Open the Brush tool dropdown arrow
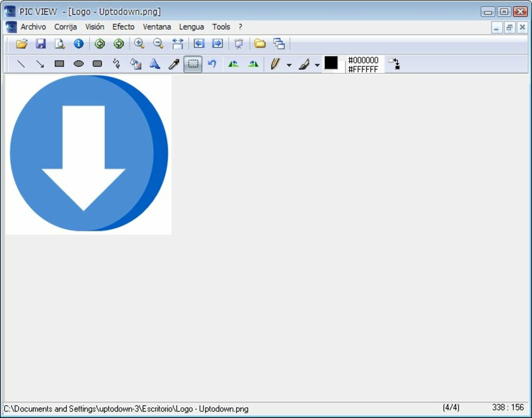The image size is (532, 418). [x=317, y=65]
